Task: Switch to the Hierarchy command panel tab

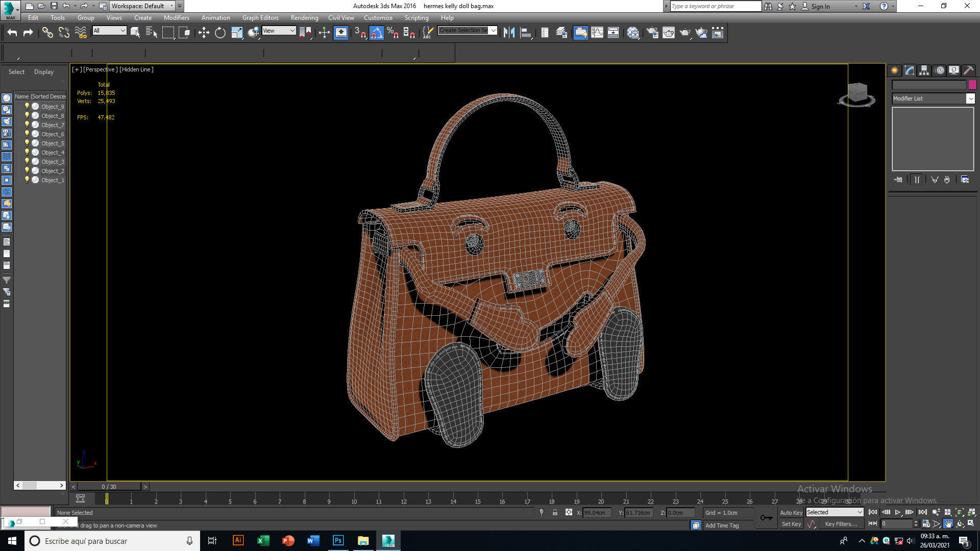Action: [x=924, y=70]
